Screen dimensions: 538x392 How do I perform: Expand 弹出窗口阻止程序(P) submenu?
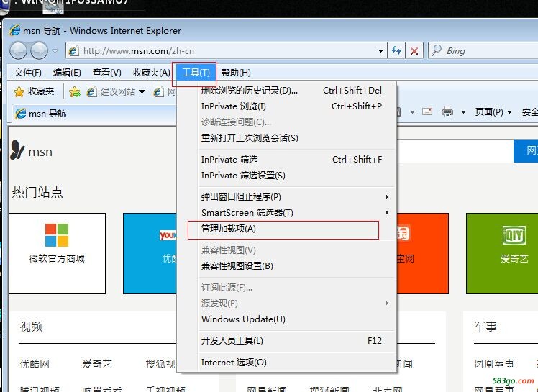(x=291, y=196)
